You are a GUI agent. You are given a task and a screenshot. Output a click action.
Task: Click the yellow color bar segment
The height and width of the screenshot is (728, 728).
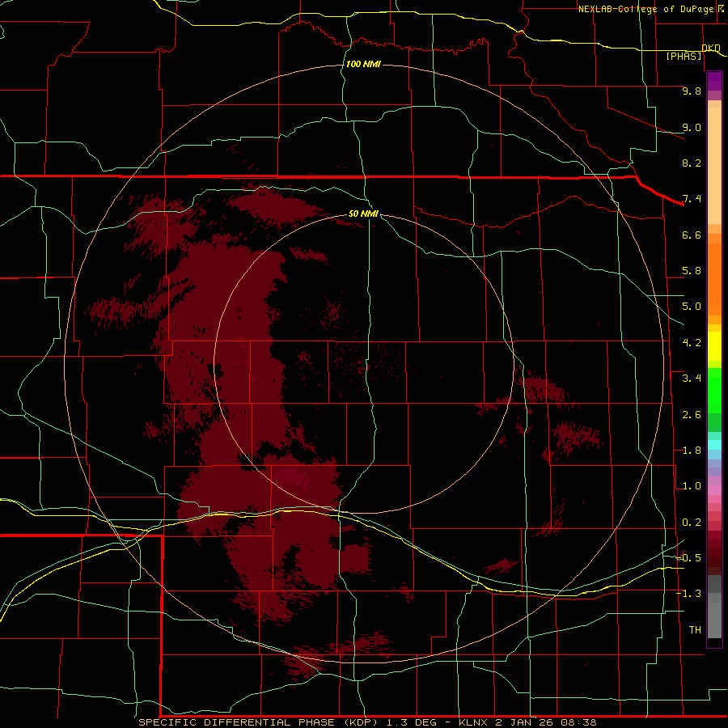pyautogui.click(x=714, y=346)
